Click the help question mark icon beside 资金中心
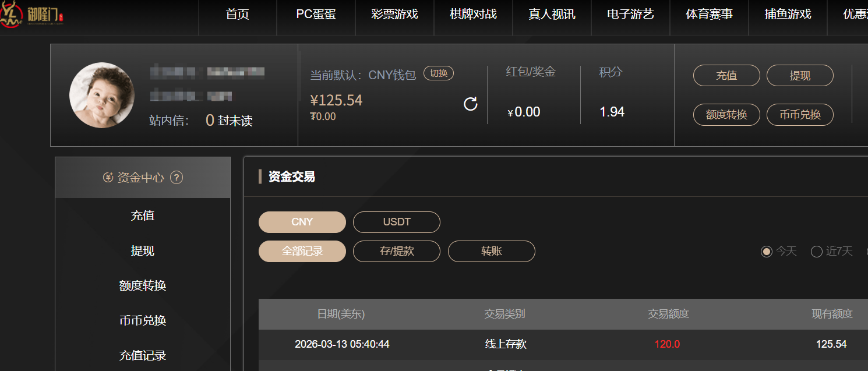The width and height of the screenshot is (868, 371). [177, 178]
